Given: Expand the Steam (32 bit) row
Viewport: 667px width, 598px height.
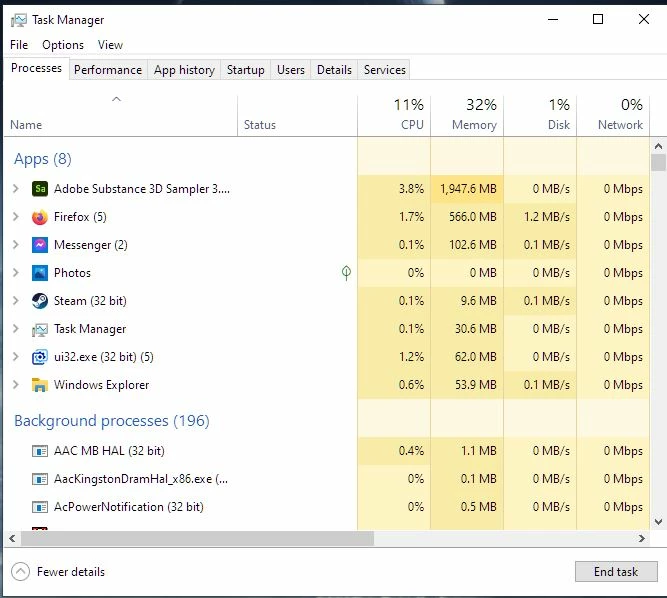Looking at the screenshot, I should coord(16,301).
